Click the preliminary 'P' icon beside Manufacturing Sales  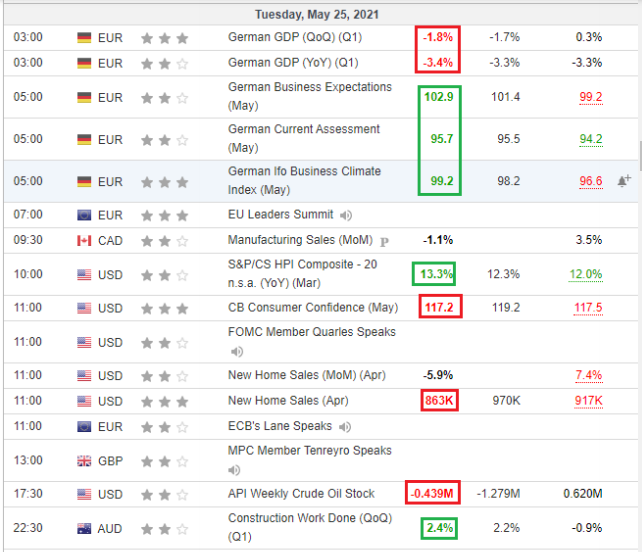[383, 241]
